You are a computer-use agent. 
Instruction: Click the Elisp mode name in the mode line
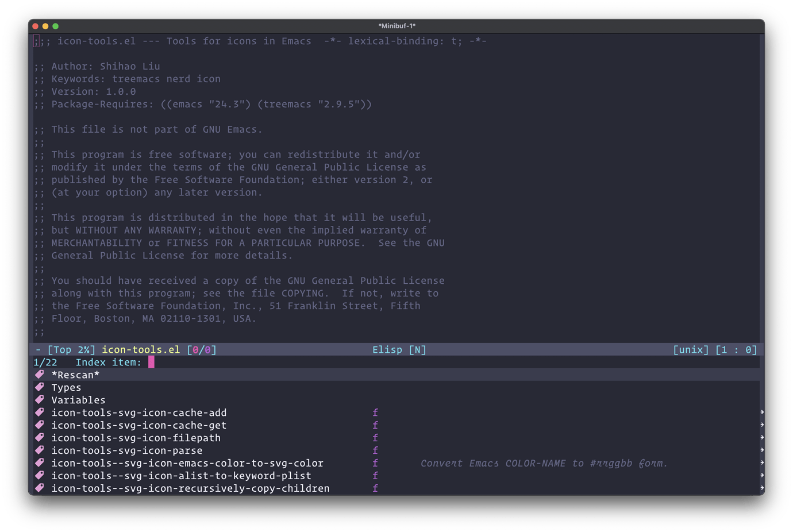pos(387,349)
